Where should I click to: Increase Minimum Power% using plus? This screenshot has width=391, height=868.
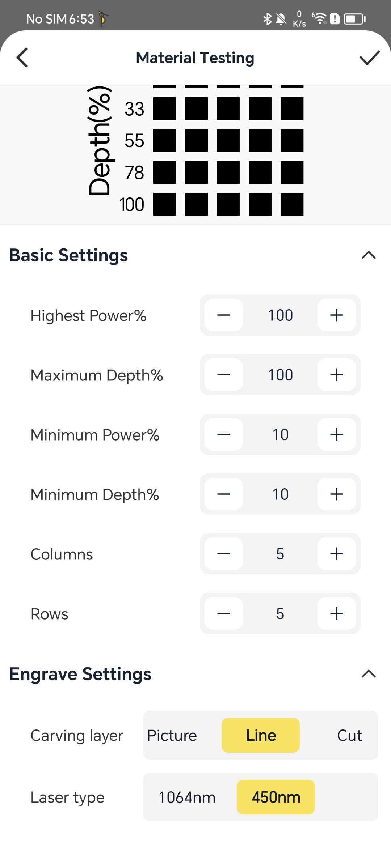[x=336, y=434]
